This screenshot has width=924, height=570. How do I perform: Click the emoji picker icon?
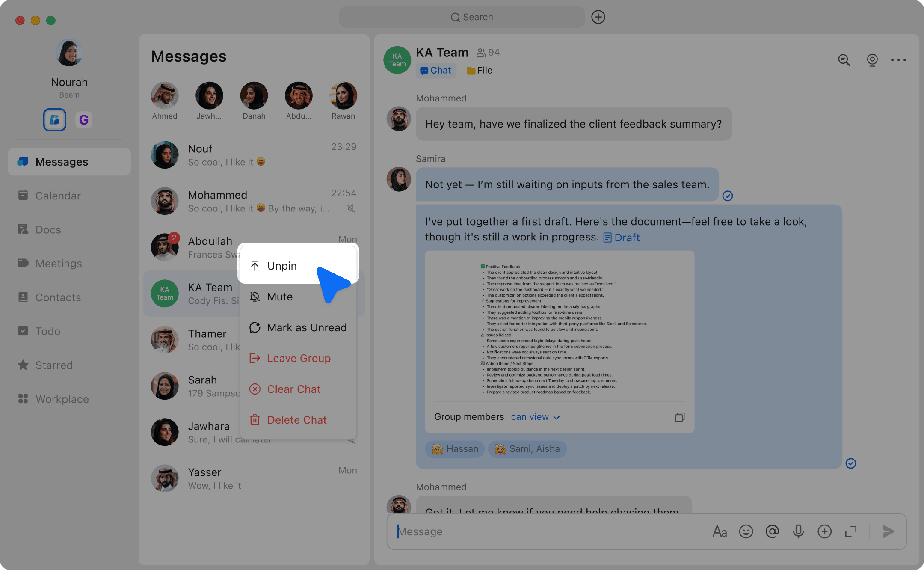click(746, 531)
